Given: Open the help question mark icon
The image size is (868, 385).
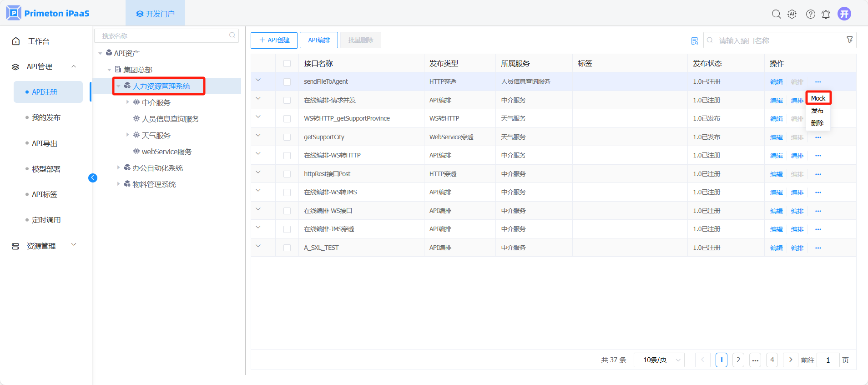Looking at the screenshot, I should point(810,14).
